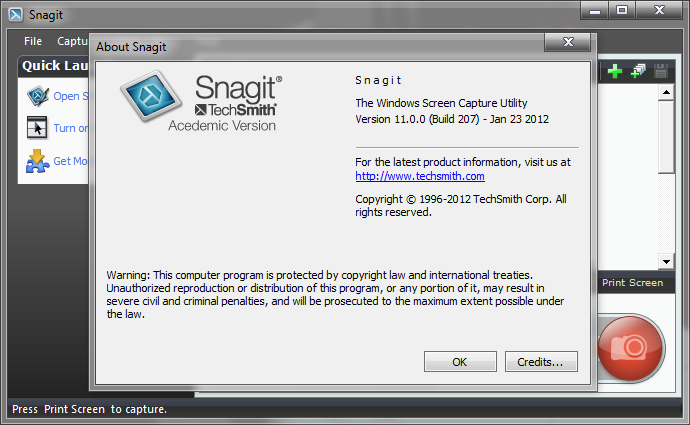Click the Turn on OneClick icon

coord(37,128)
